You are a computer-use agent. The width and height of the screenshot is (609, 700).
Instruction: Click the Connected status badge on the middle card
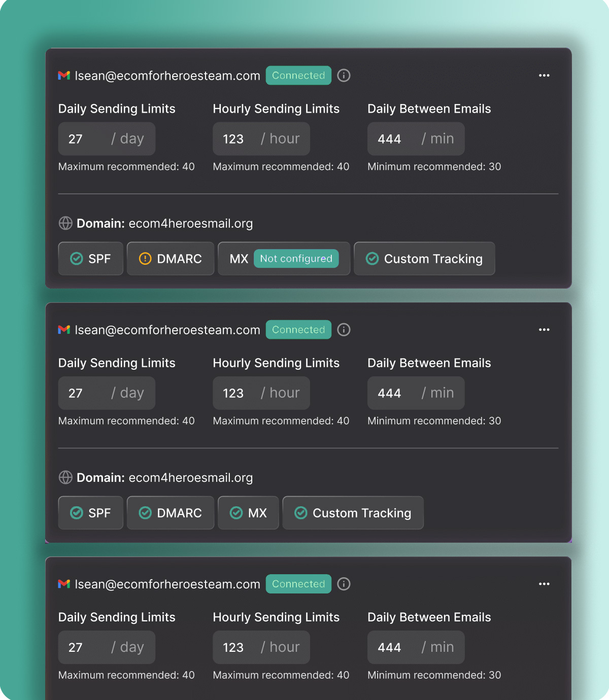click(298, 330)
